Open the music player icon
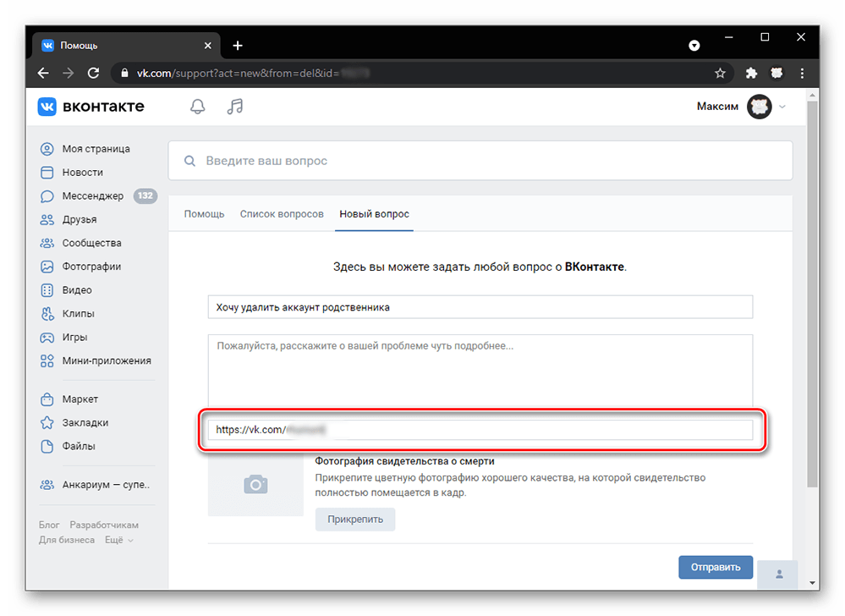 (235, 106)
